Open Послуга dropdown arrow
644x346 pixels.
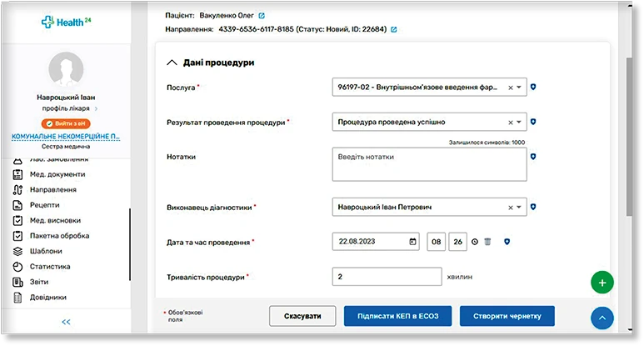click(519, 87)
